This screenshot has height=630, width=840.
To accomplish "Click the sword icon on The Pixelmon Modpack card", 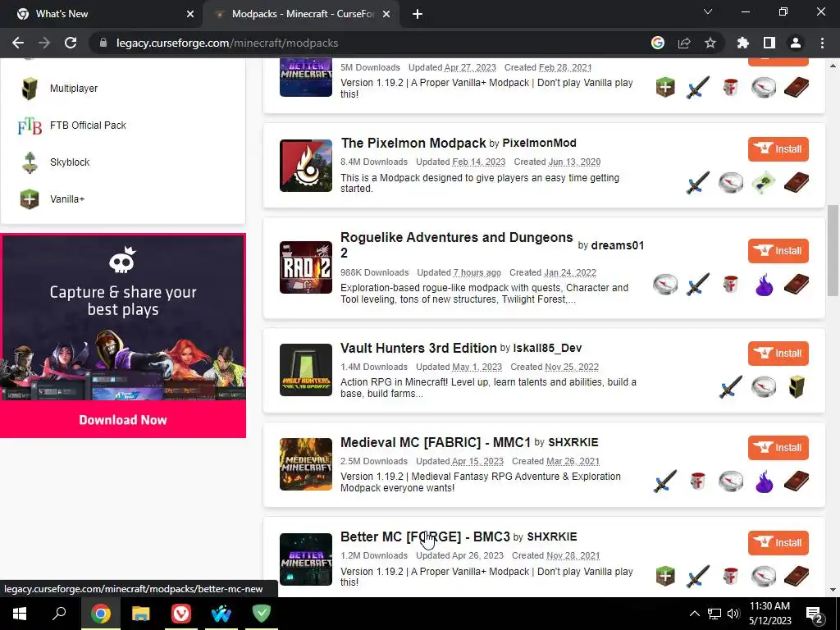I will click(x=698, y=183).
